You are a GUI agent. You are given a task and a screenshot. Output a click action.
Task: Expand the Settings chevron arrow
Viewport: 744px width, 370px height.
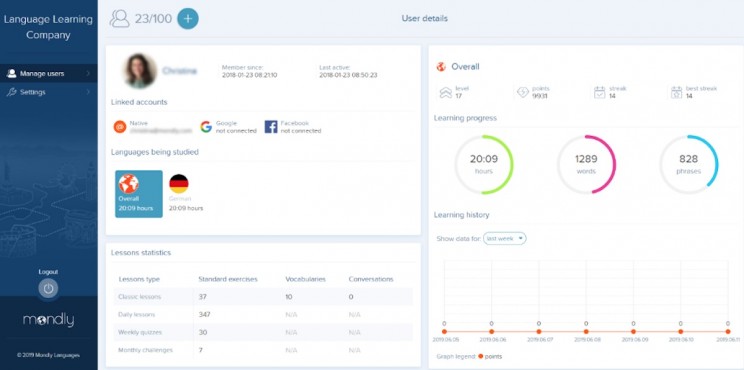88,92
